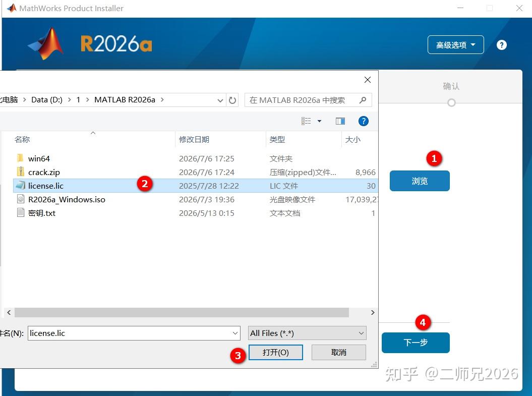This screenshot has height=396, width=532.
Task: Click the 8,966 size cell
Action: pyautogui.click(x=366, y=173)
